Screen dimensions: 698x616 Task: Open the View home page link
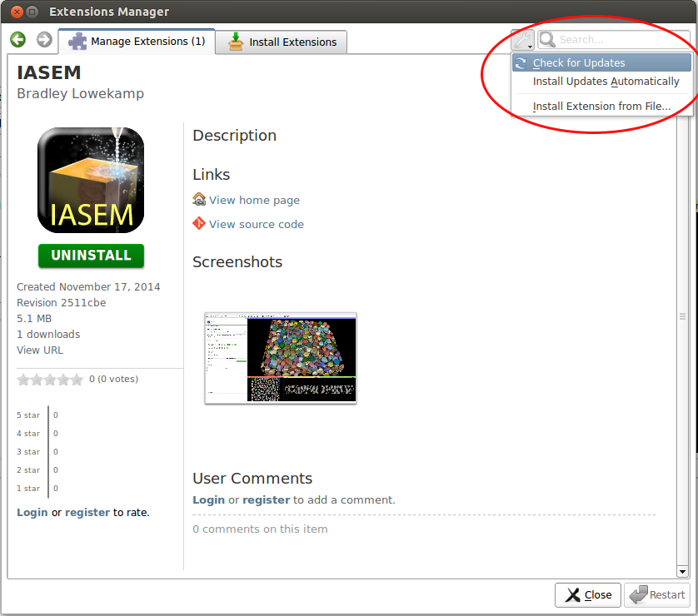point(254,200)
